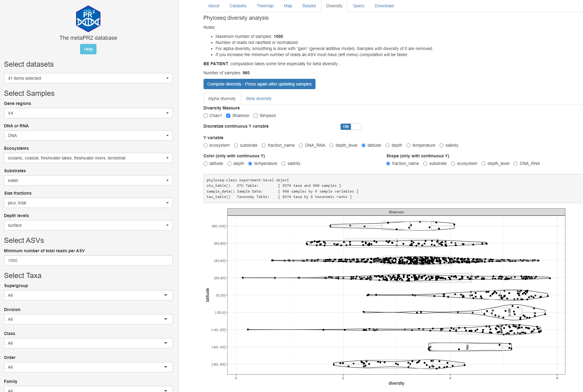
Task: Expand the Size fractions dropdown selector
Action: pyautogui.click(x=168, y=203)
